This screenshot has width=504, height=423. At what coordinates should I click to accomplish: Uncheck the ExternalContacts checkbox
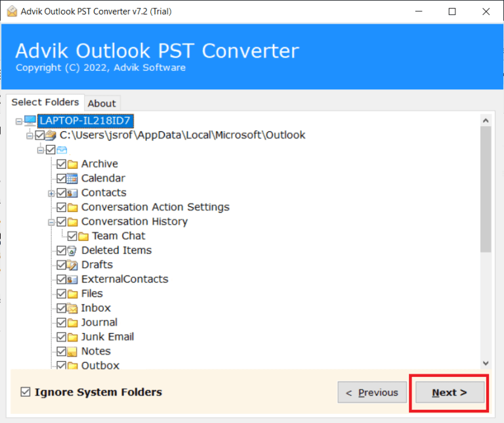pos(62,279)
